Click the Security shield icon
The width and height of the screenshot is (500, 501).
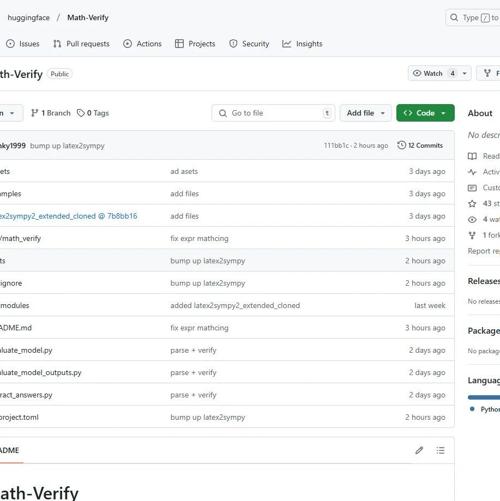coord(233,44)
